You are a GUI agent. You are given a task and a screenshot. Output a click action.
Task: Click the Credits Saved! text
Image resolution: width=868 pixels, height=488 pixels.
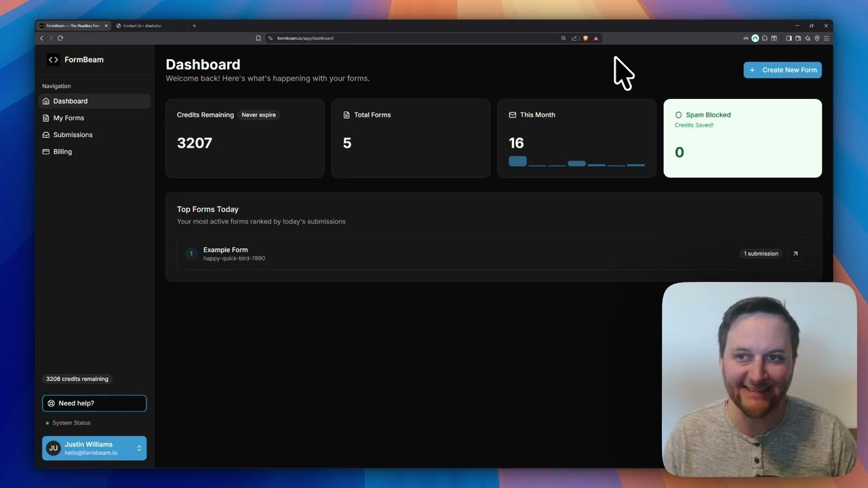click(694, 125)
